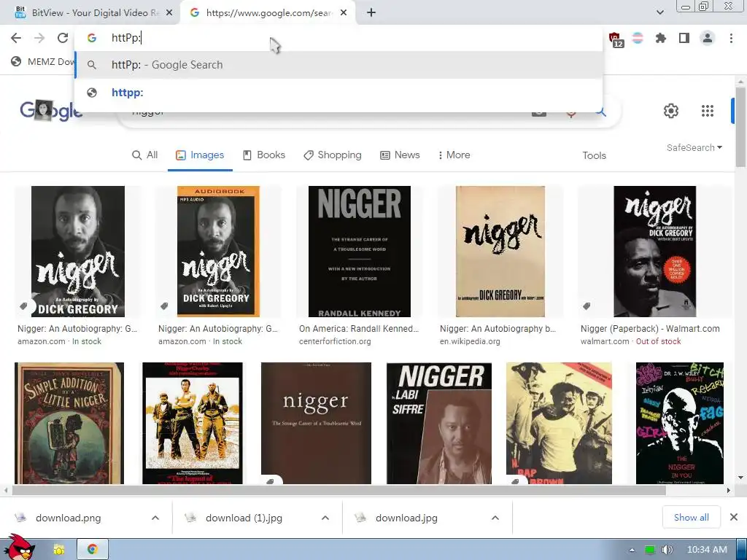The height and width of the screenshot is (560, 747).
Task: Expand options for download.jpg
Action: (495, 518)
